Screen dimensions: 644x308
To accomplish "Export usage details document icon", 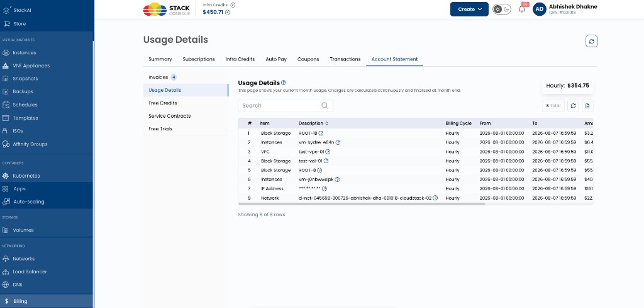I will (587, 106).
